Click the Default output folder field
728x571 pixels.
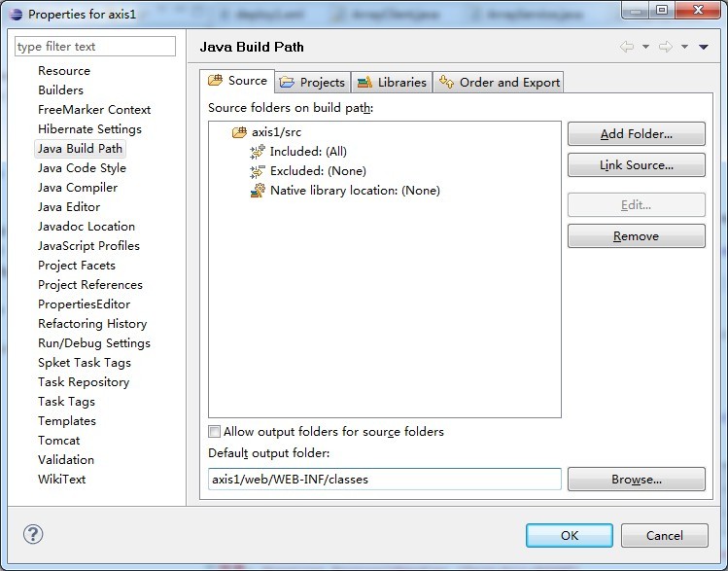(385, 479)
